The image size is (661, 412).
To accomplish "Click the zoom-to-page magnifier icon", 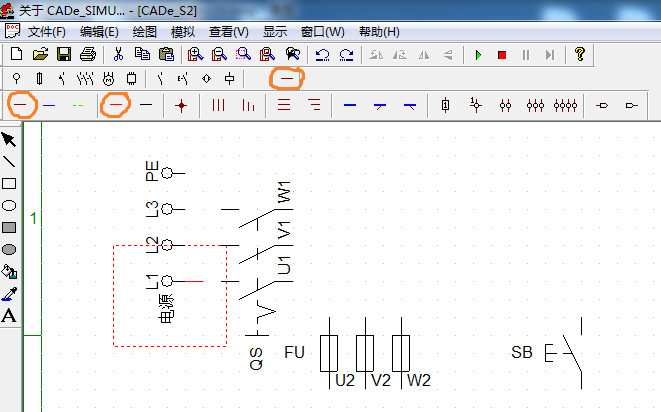I will tap(267, 54).
